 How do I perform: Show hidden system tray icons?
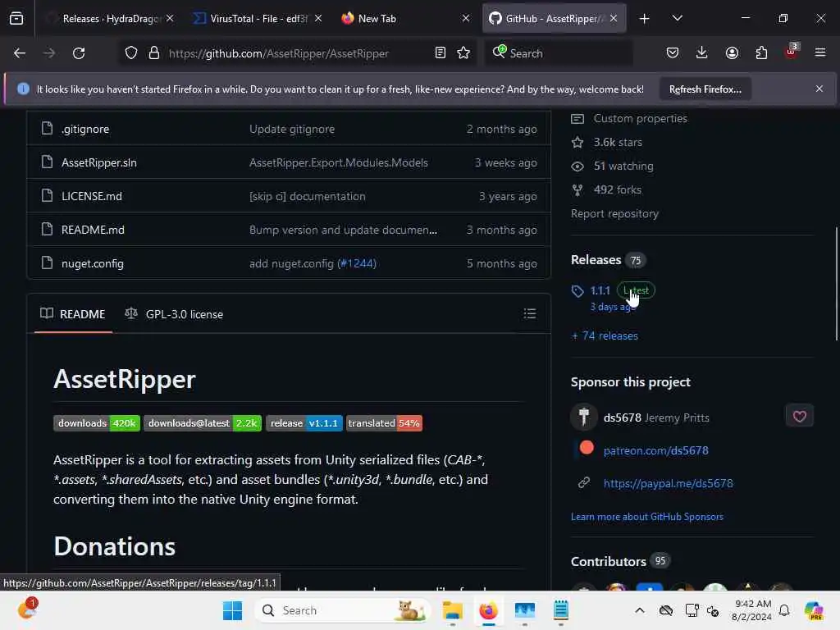(640, 610)
